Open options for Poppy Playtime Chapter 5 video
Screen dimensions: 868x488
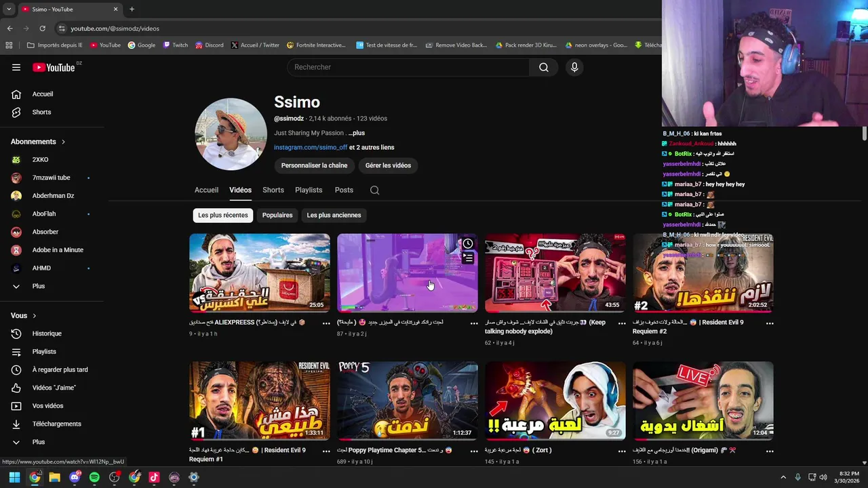tap(474, 451)
